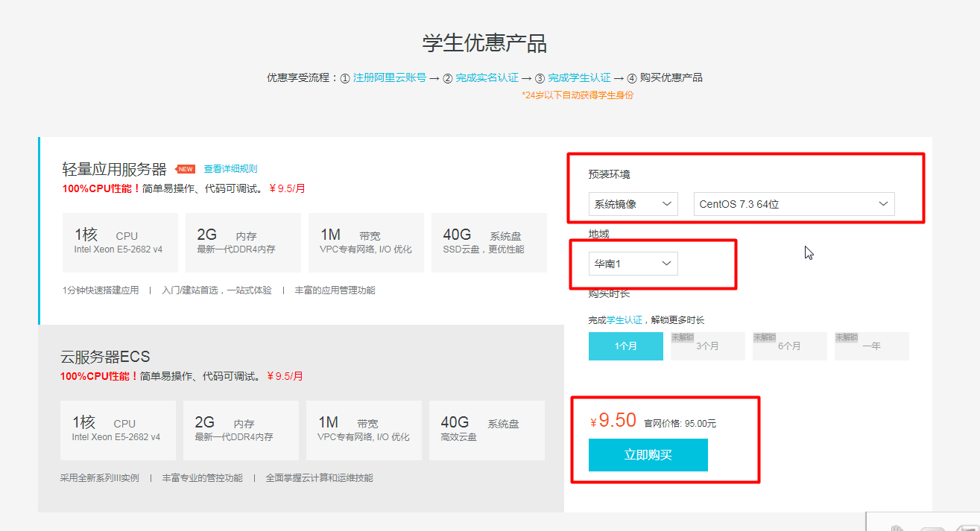
Task: Click the 1M 带宽 card under 云服务器ECS
Action: [364, 430]
